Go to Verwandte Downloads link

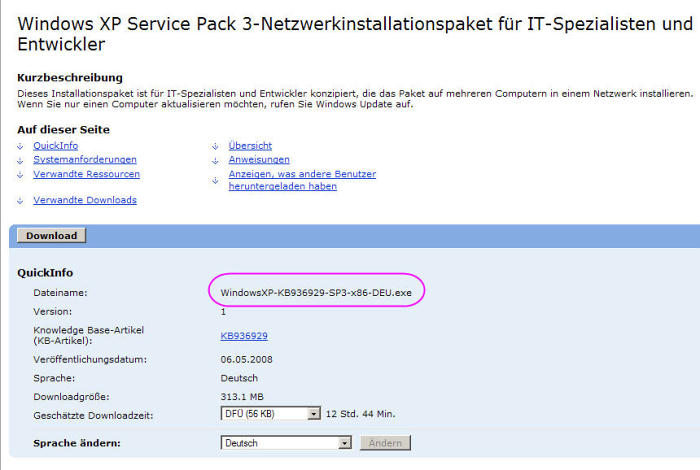(x=85, y=200)
